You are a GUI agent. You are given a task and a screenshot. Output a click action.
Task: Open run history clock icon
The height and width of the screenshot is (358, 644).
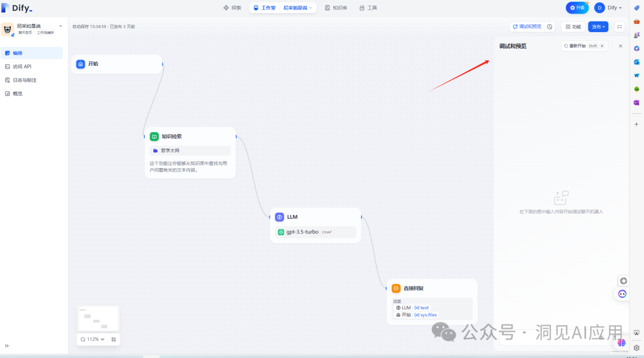pos(550,27)
